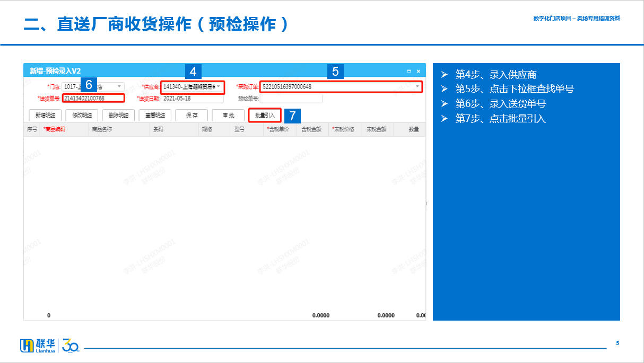Click the 第7步、点击批量引入 text
Screen dimensions: 644x363
click(500, 119)
